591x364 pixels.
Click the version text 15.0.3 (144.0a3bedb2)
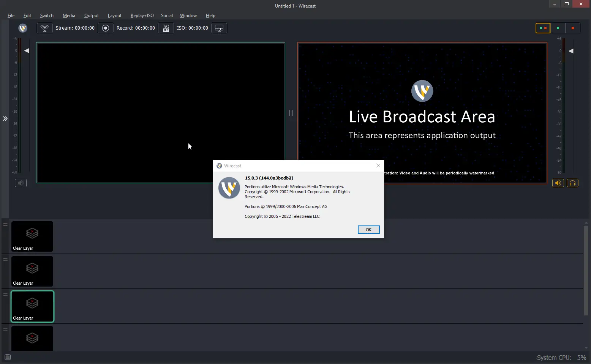[269, 178]
